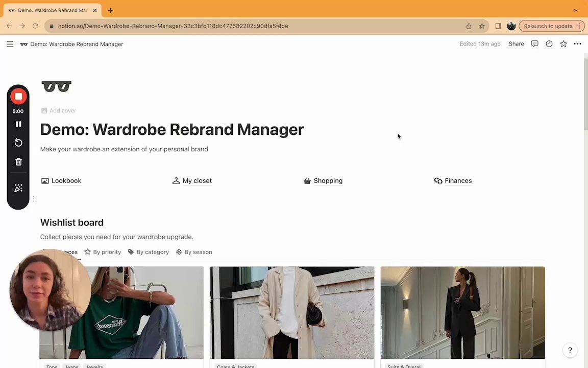
Task: Toggle the Notion sidebar
Action: 10,44
